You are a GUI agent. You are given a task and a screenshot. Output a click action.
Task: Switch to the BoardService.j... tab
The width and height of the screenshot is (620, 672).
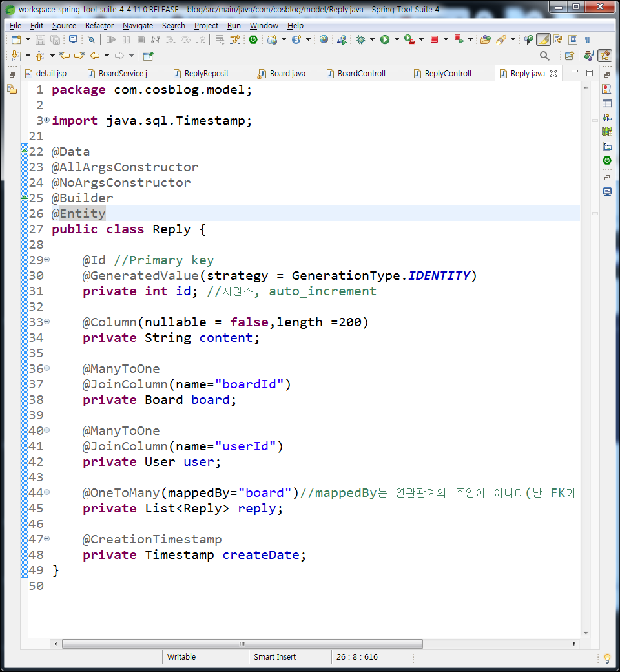(120, 74)
